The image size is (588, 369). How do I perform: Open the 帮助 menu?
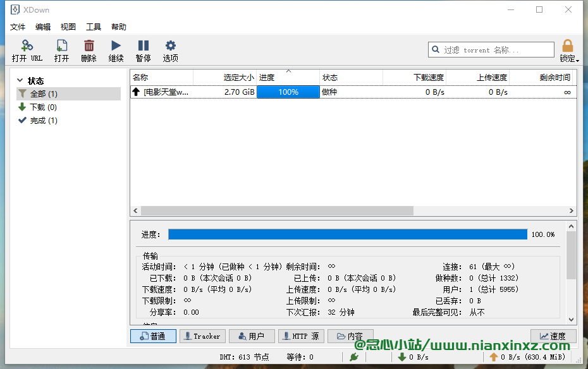pos(118,27)
